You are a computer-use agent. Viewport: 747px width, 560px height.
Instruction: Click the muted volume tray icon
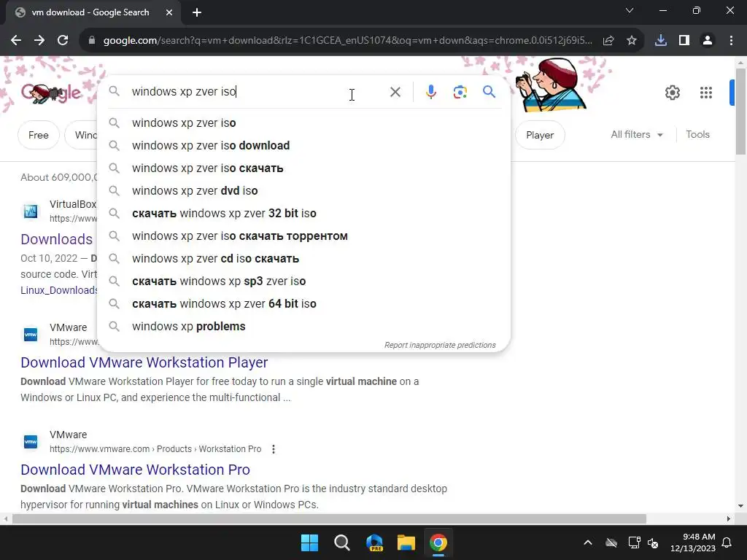[653, 542]
